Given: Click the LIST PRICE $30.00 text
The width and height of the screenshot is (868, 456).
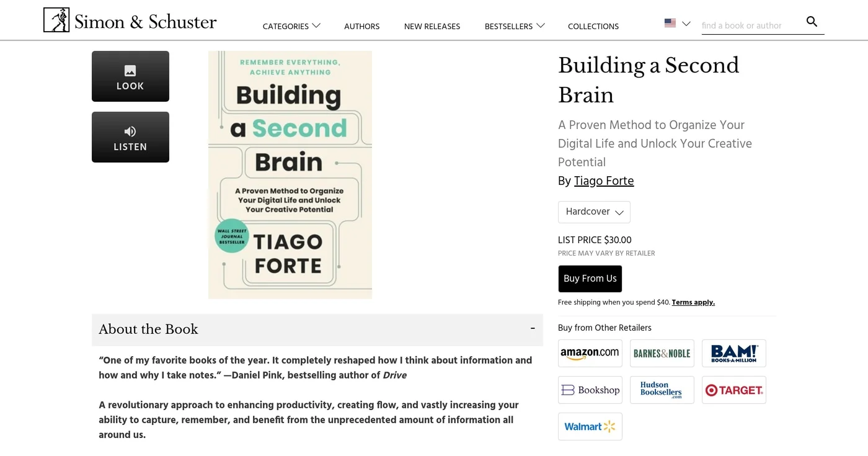Looking at the screenshot, I should [x=595, y=239].
